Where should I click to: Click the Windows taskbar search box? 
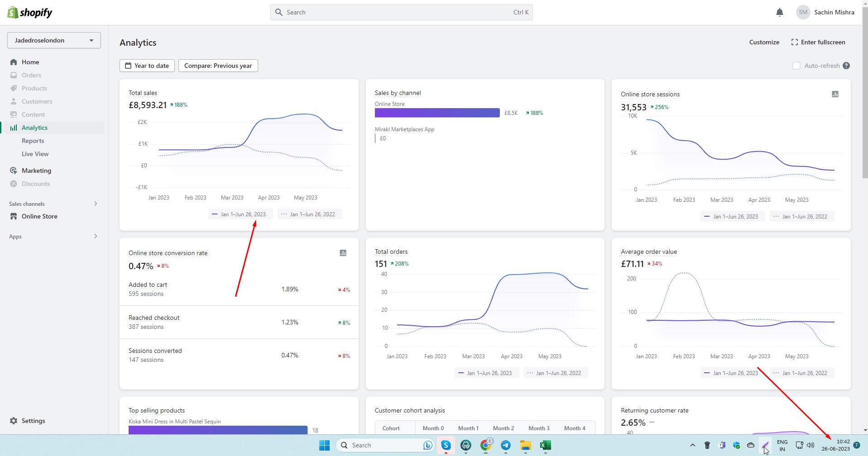tap(385, 445)
